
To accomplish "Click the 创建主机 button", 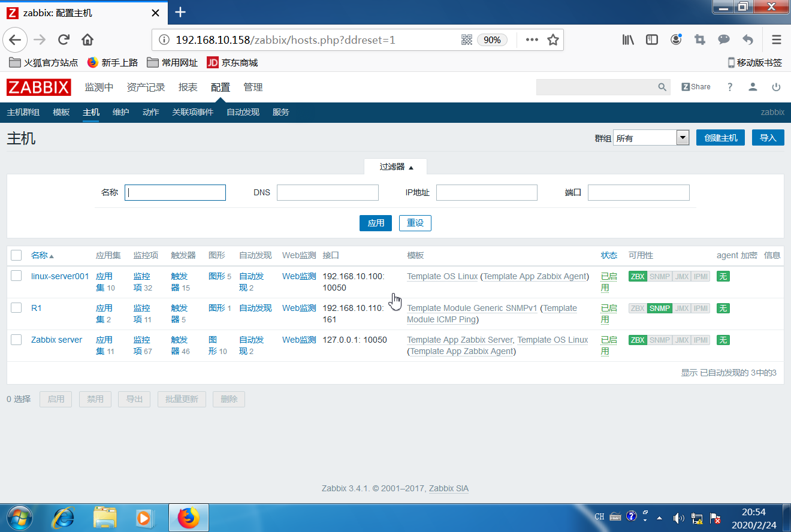I will 720,138.
